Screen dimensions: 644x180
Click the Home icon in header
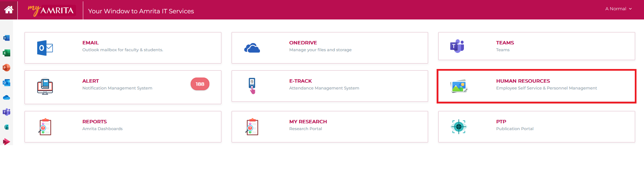point(9,10)
